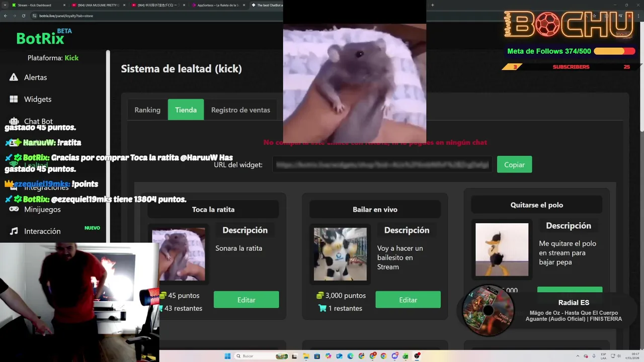Click the '45 puntos' price text

184,296
